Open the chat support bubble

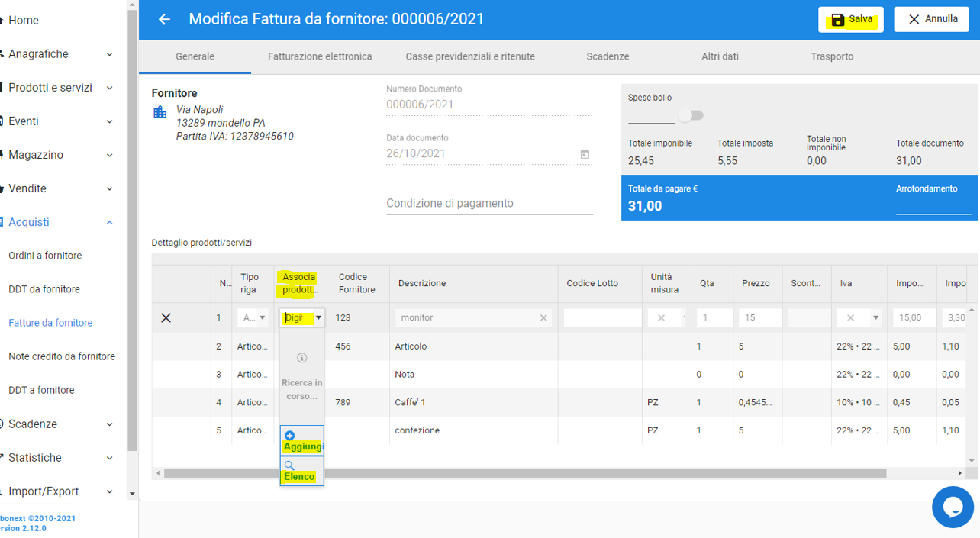pyautogui.click(x=953, y=507)
